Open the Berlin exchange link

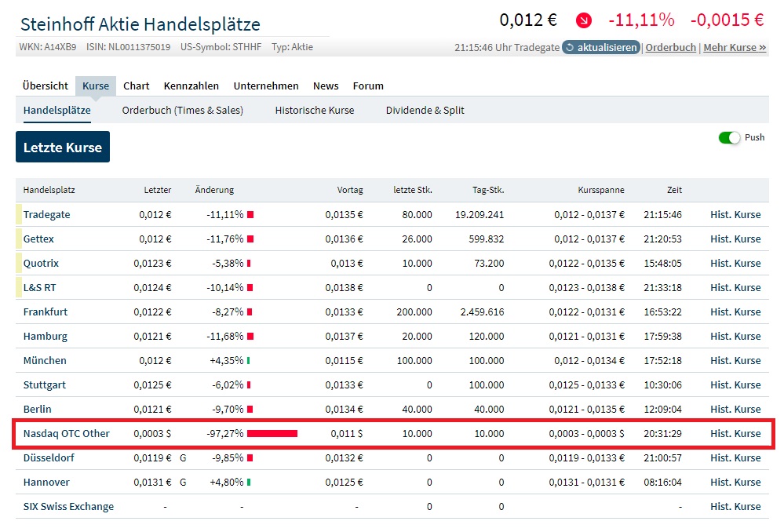(37, 410)
